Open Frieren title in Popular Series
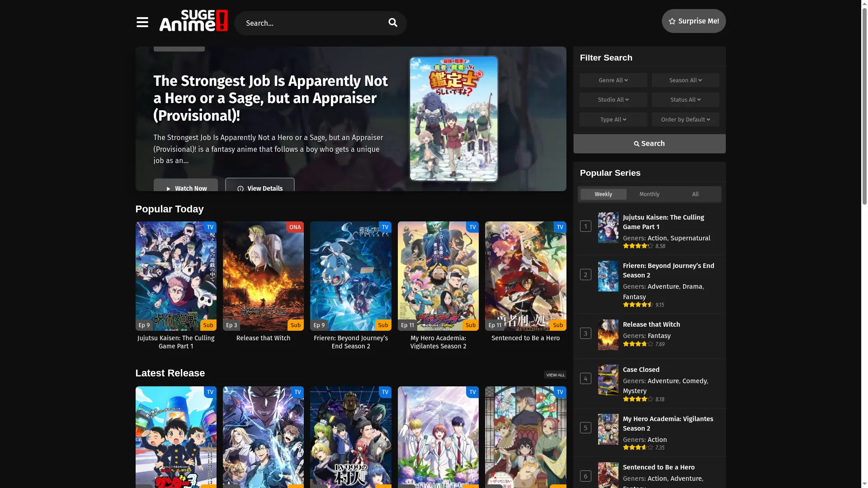Viewport: 868px width, 488px height. (668, 270)
